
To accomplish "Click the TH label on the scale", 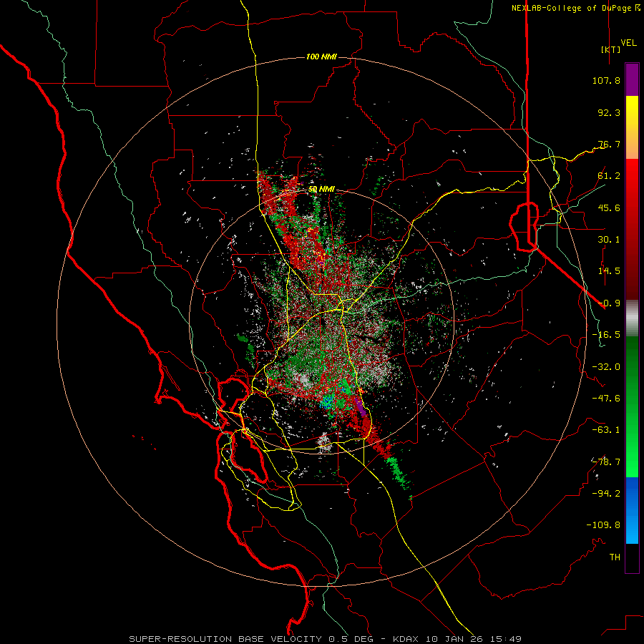I will click(615, 557).
